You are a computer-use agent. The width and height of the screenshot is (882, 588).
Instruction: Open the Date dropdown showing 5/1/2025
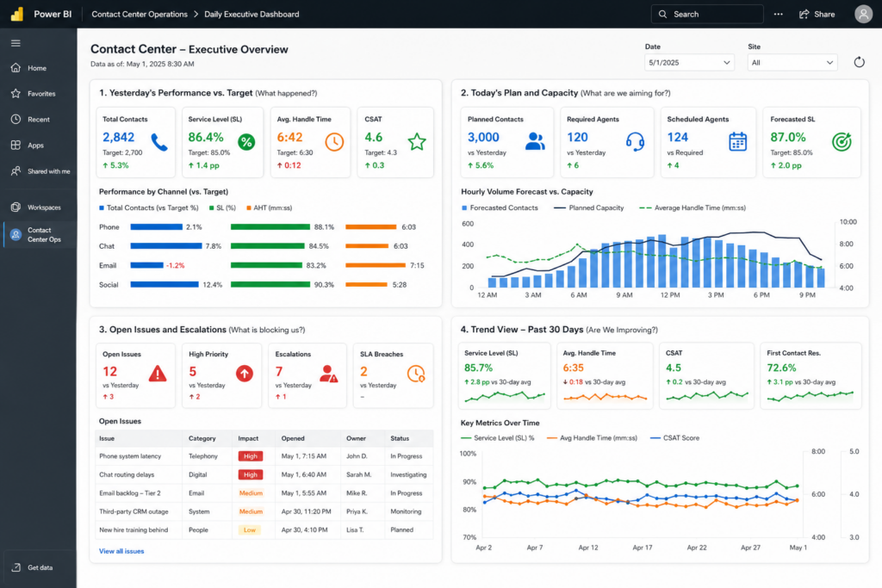689,62
